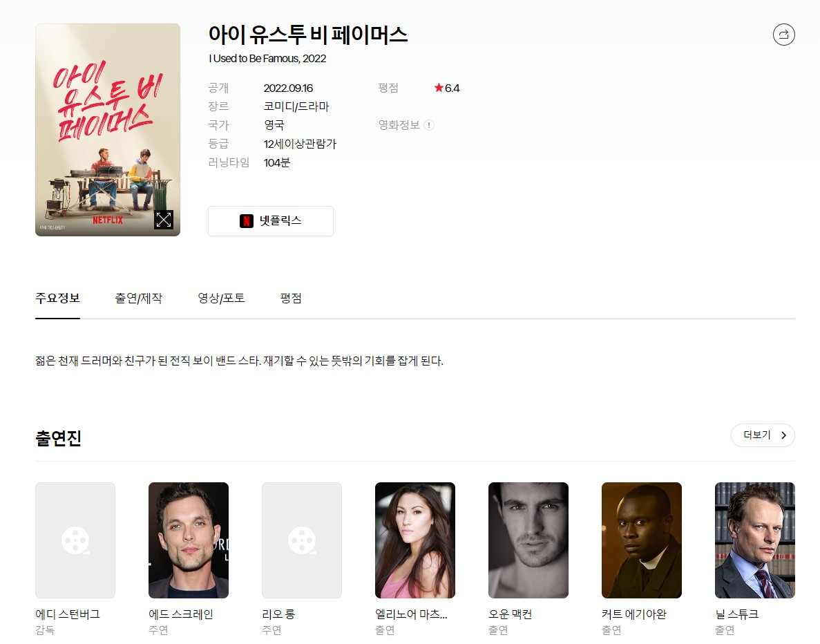This screenshot has width=820, height=644.
Task: Click the share icon at top right
Action: click(783, 35)
